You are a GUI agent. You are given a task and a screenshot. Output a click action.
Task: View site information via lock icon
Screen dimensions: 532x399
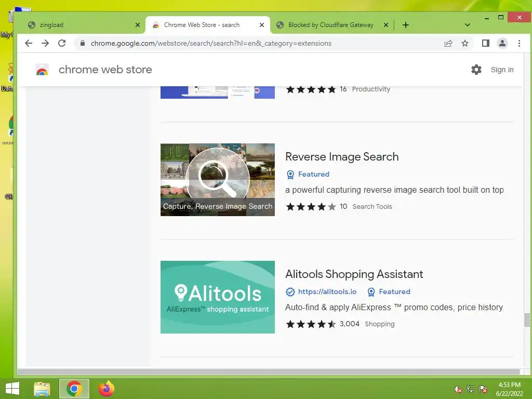click(82, 43)
